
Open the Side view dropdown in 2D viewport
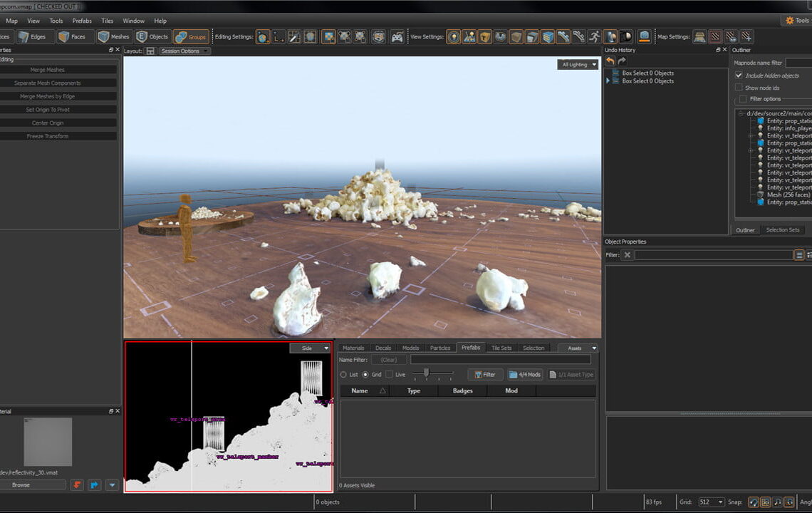point(311,348)
